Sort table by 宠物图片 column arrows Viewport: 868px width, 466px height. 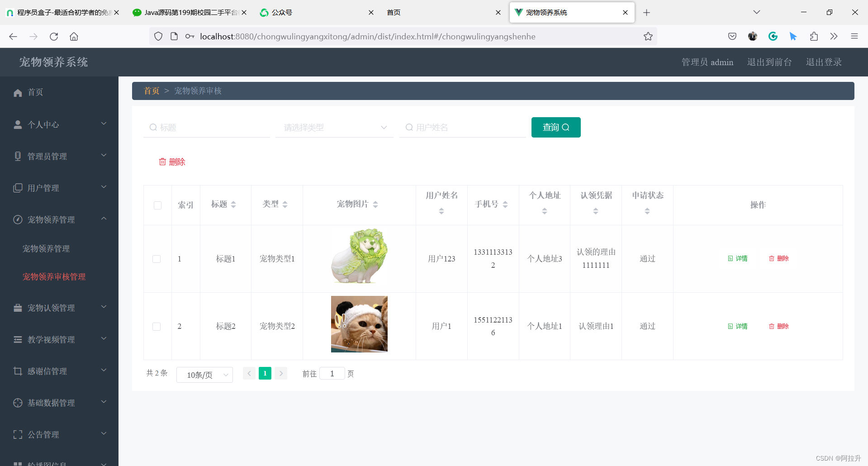375,204
